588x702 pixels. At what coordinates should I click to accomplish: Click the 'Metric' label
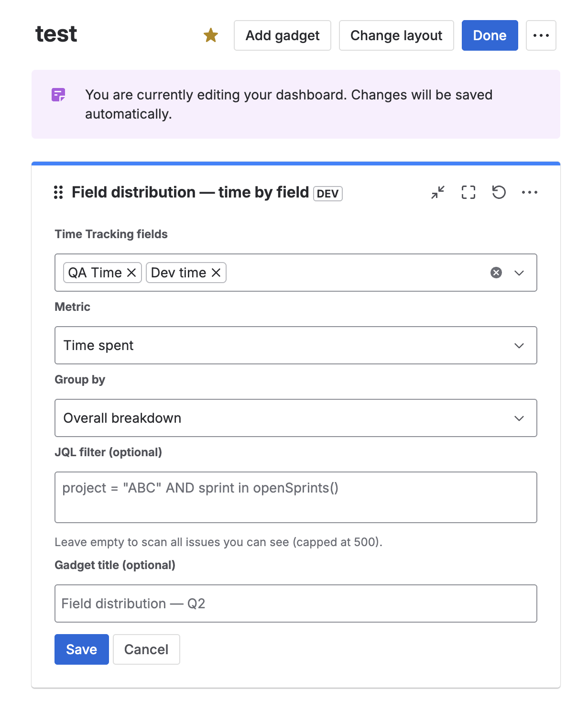coord(73,307)
